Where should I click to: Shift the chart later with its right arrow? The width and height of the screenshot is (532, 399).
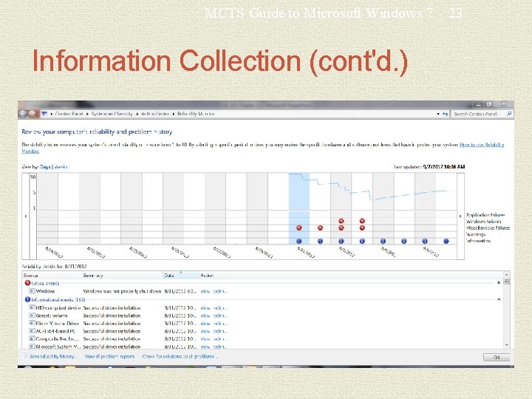click(x=460, y=216)
